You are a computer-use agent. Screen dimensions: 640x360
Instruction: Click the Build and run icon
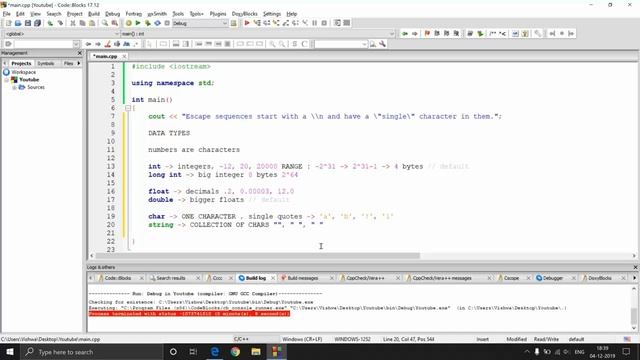(147, 23)
